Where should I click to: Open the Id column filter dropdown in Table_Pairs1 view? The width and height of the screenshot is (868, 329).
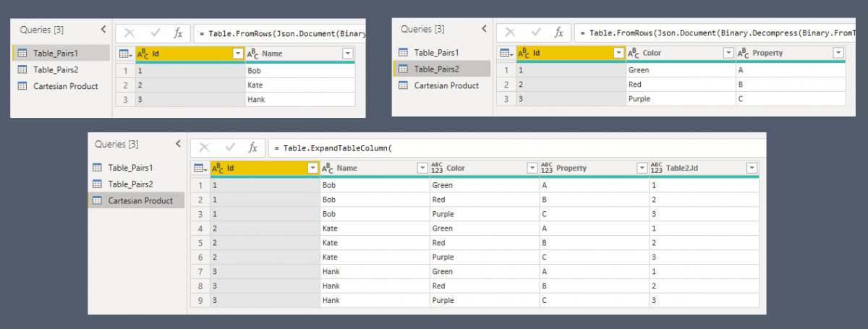point(237,54)
